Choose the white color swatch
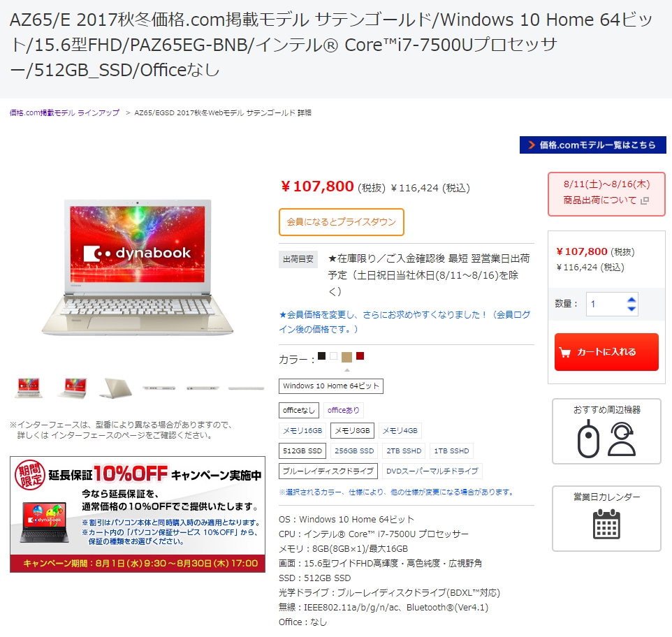Viewport: 672px width, 637px height. (333, 356)
